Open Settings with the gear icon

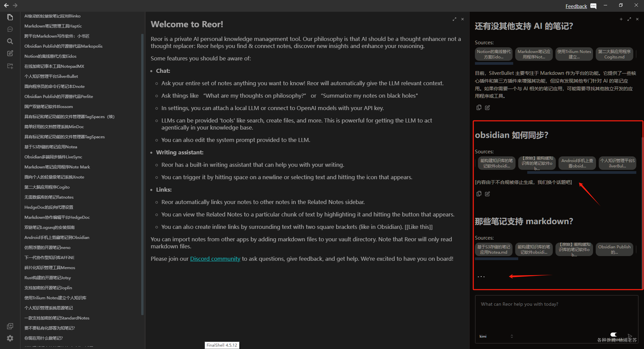click(10, 338)
